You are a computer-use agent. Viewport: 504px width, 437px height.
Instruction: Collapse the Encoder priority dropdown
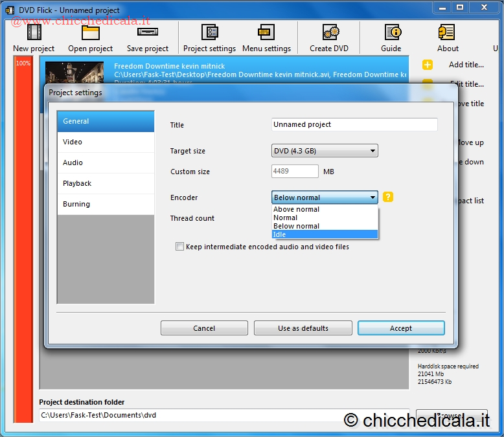point(372,197)
